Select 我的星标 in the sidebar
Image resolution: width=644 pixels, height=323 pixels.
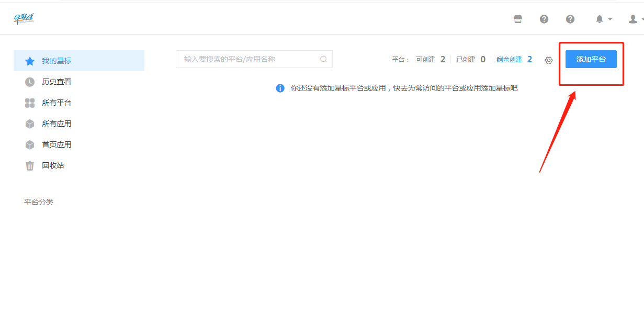(x=79, y=61)
